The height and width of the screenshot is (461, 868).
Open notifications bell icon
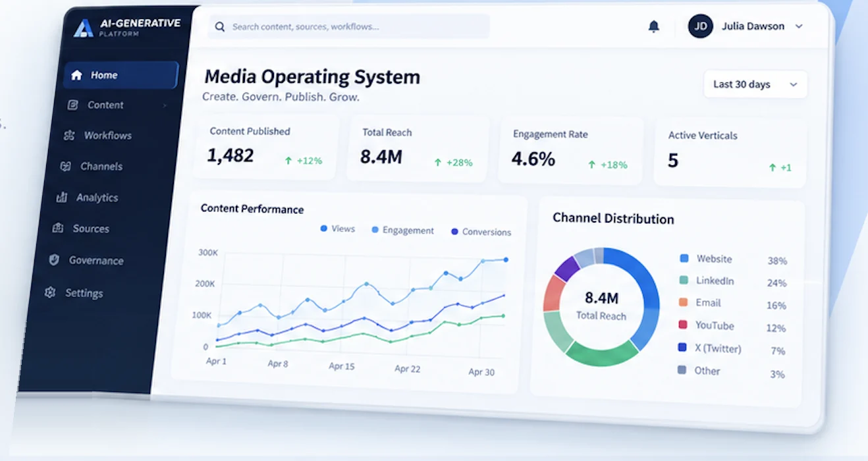[653, 26]
